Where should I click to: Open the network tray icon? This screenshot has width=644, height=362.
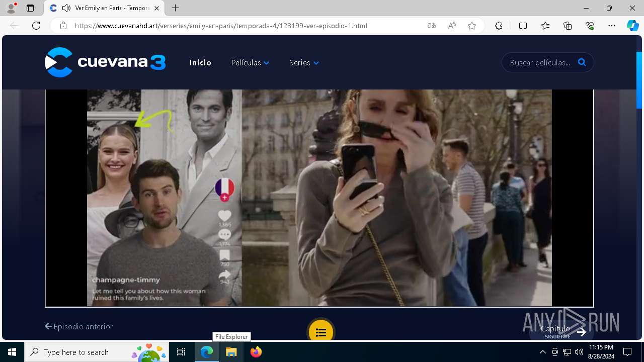tap(567, 352)
